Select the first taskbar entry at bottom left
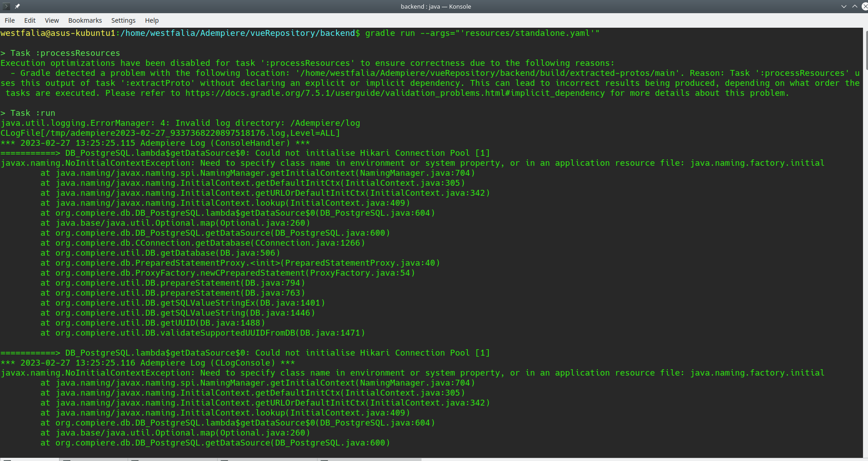The image size is (868, 461). (30, 459)
